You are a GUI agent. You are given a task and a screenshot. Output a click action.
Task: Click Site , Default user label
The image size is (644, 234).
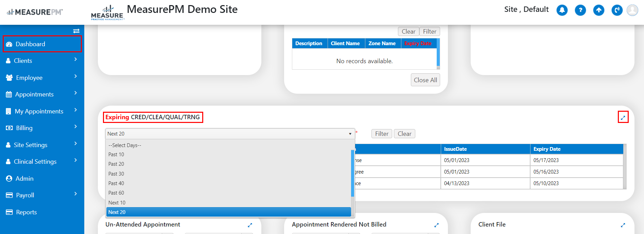click(526, 10)
